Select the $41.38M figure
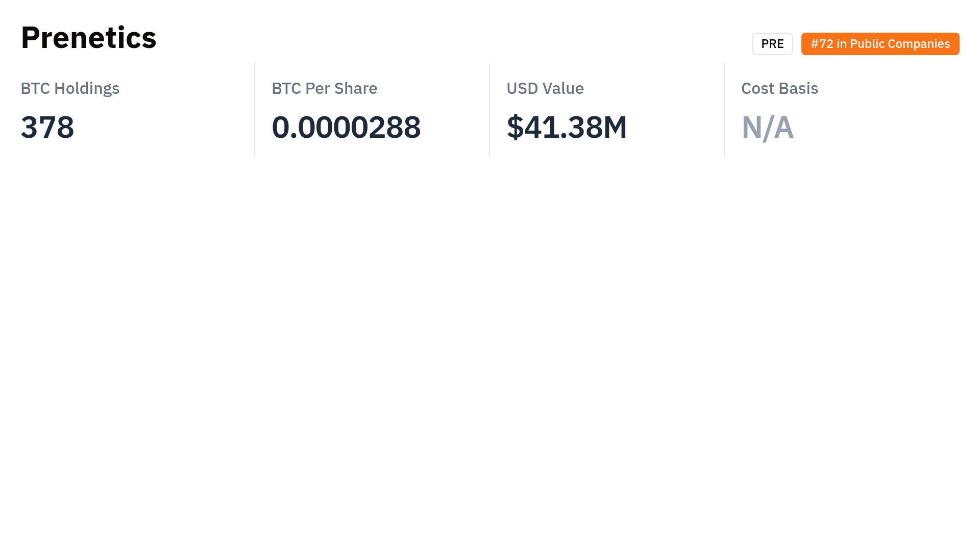The width and height of the screenshot is (980, 551). pos(567,127)
